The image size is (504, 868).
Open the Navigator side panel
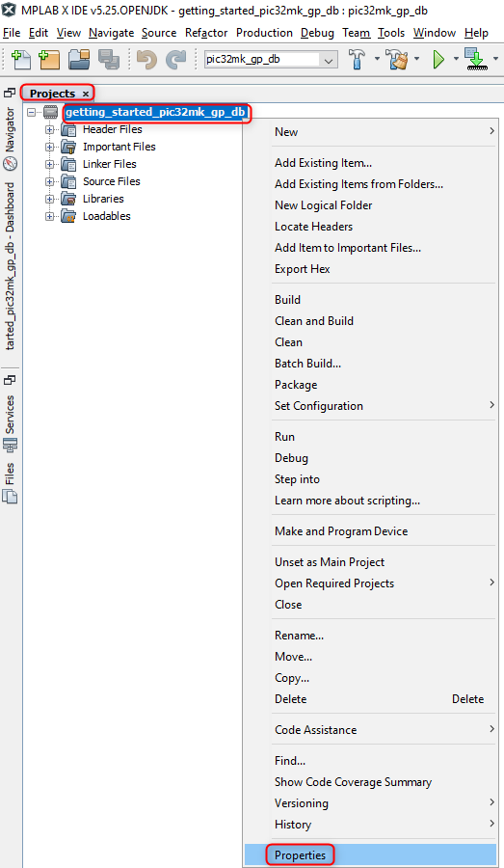point(10,139)
